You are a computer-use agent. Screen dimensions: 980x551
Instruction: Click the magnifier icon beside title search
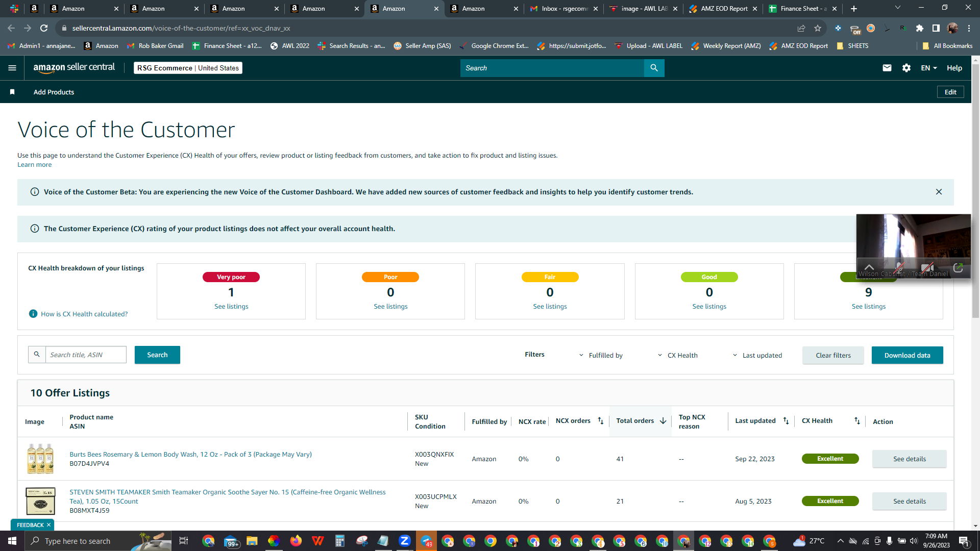[x=37, y=355]
